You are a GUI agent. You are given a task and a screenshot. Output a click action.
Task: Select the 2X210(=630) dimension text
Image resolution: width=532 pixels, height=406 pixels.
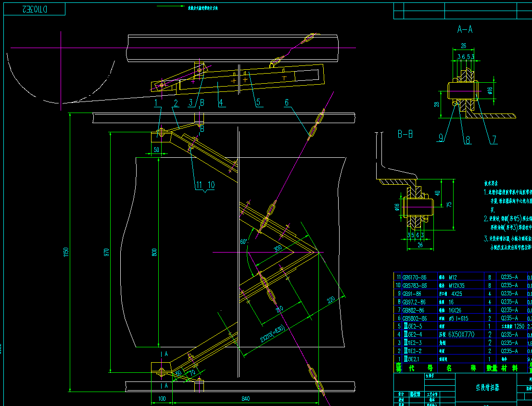click(x=272, y=334)
